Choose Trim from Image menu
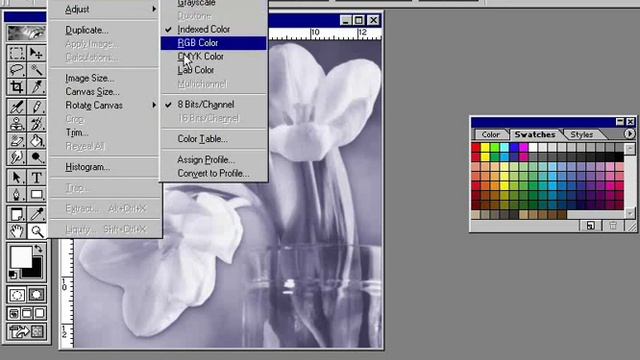 point(104,133)
